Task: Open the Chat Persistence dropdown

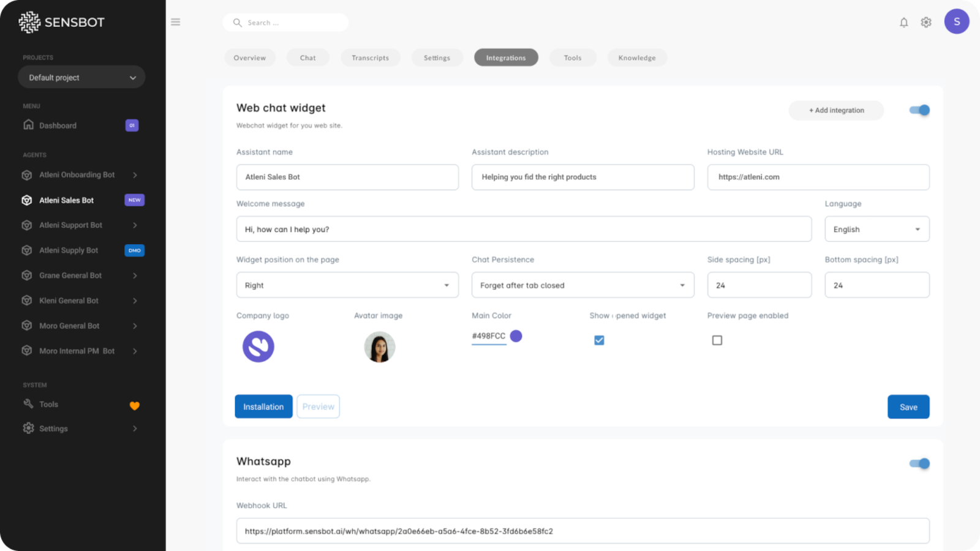Action: pyautogui.click(x=583, y=285)
